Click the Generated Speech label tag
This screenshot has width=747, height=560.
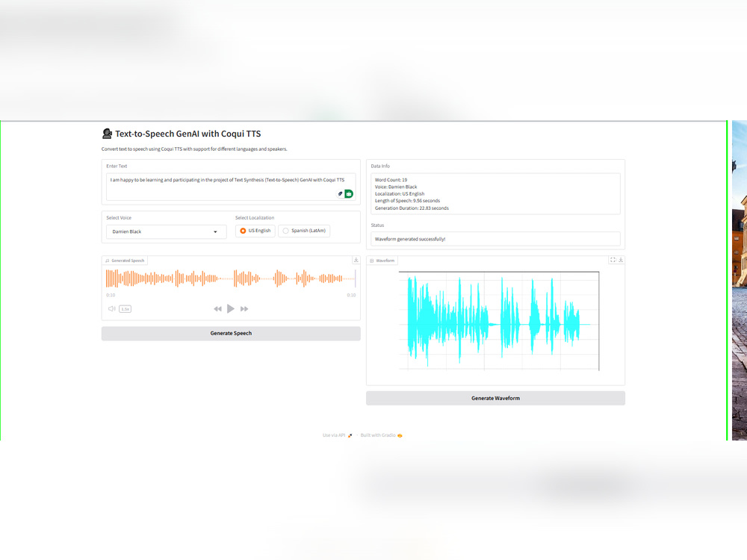tap(125, 261)
